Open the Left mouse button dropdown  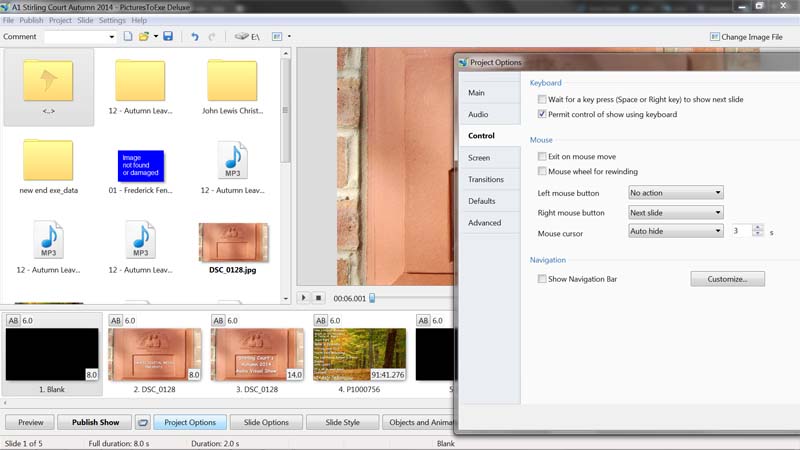point(675,193)
